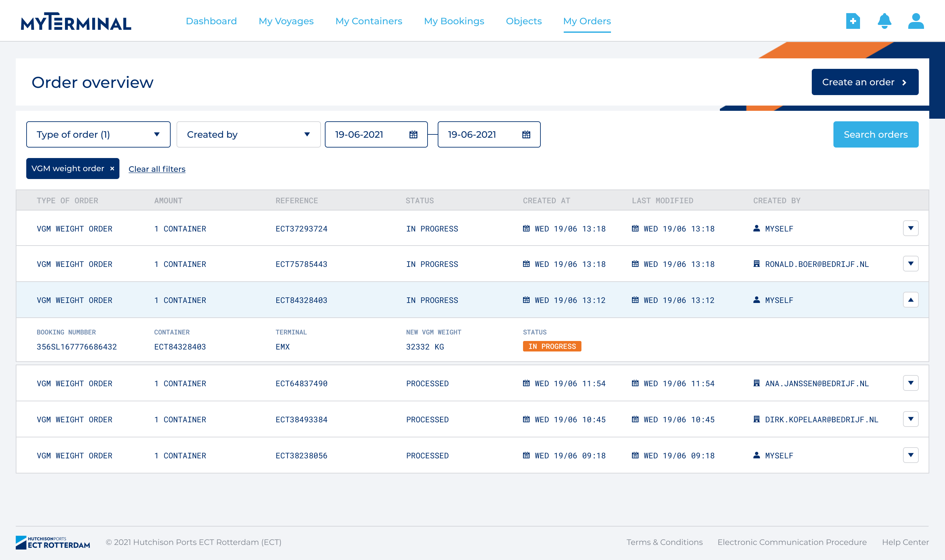
Task: Expand order ECT37293724 details
Action: point(910,228)
